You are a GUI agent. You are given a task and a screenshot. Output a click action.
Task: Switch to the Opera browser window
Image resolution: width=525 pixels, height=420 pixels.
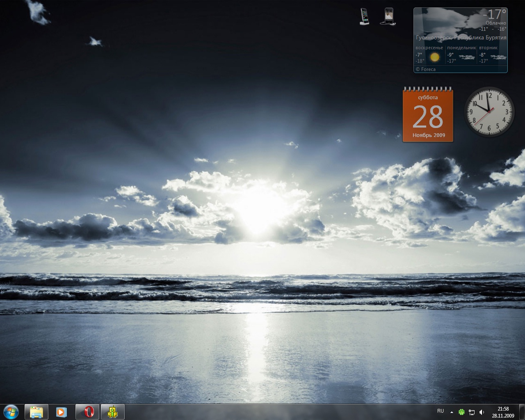click(87, 412)
